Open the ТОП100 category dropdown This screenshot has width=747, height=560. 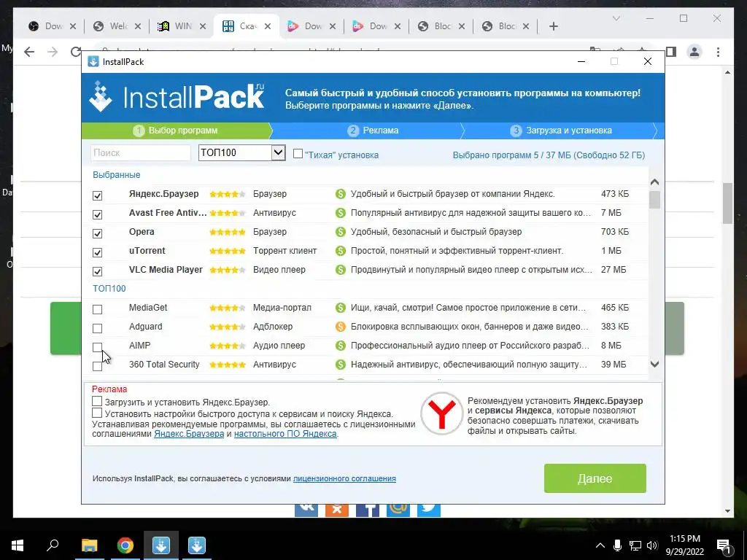[278, 153]
